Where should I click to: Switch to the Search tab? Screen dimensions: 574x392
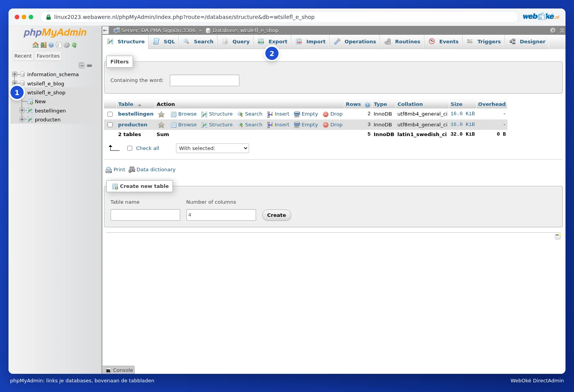[198, 42]
